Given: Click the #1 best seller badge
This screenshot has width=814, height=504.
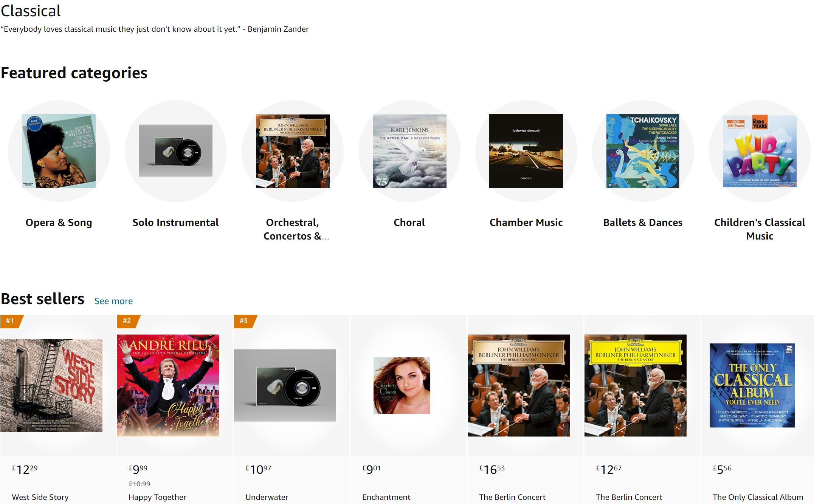Looking at the screenshot, I should (11, 321).
